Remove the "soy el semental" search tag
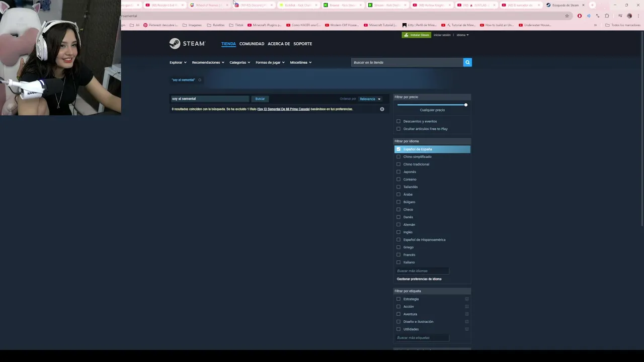Screen dimensions: 644x362 (x=200, y=80)
